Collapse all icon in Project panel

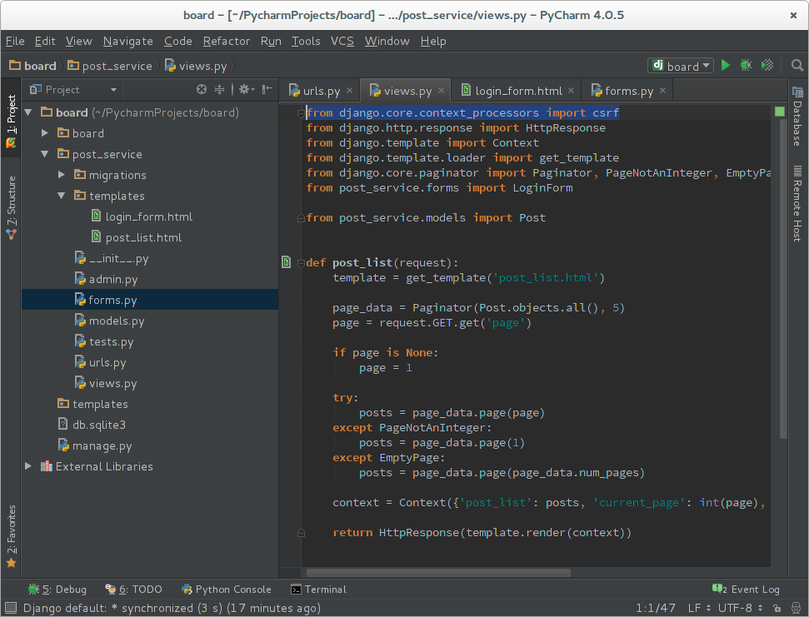click(219, 90)
